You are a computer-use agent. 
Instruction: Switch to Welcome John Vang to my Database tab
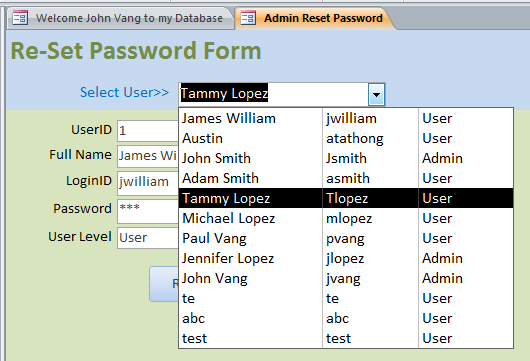[120, 18]
